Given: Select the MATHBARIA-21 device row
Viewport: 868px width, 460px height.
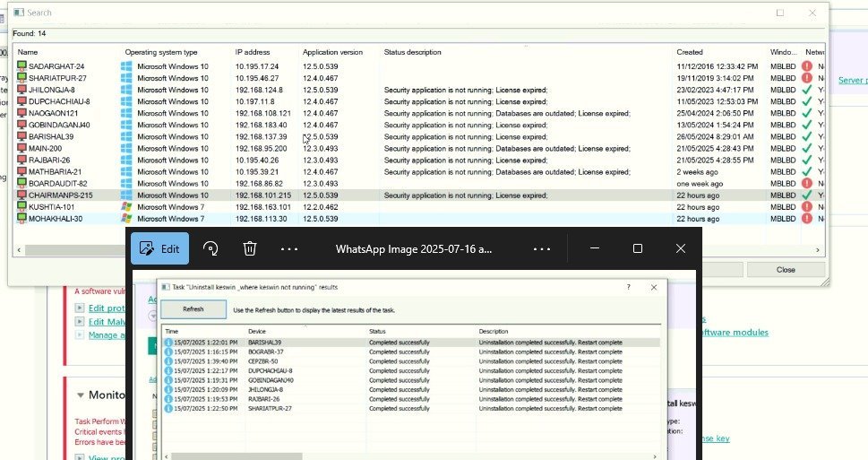Looking at the screenshot, I should pos(419,172).
